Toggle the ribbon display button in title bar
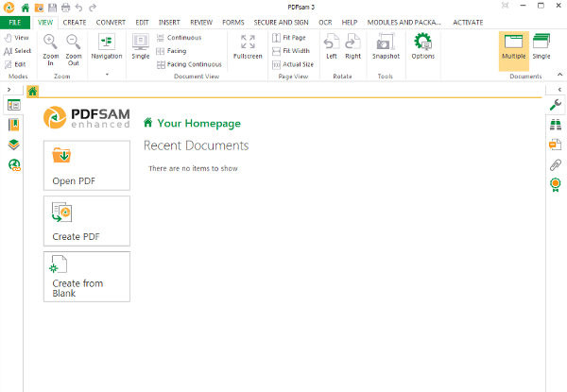Image resolution: width=567 pixels, height=392 pixels. [x=506, y=6]
